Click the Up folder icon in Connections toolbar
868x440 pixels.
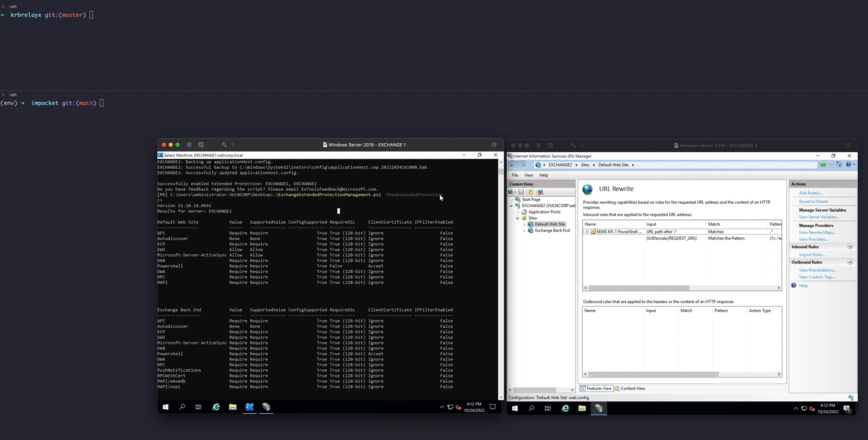[531, 192]
